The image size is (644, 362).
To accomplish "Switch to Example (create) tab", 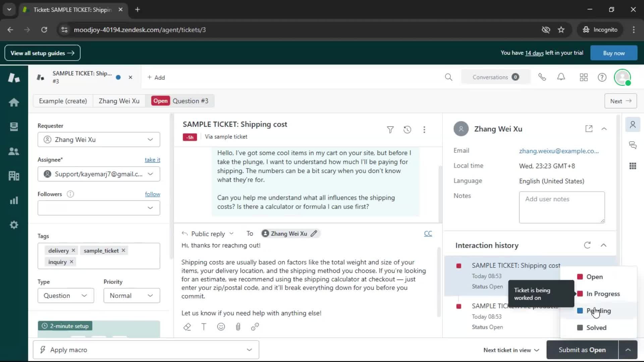I will tap(63, 101).
